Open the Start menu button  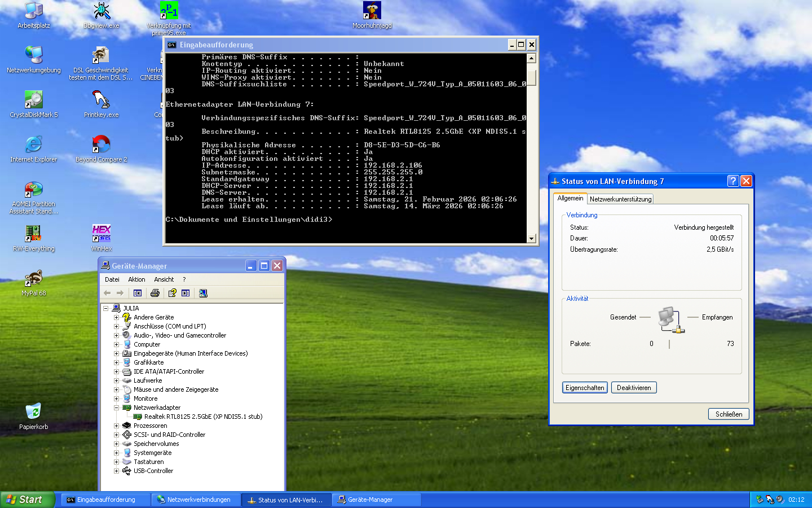pyautogui.click(x=28, y=500)
